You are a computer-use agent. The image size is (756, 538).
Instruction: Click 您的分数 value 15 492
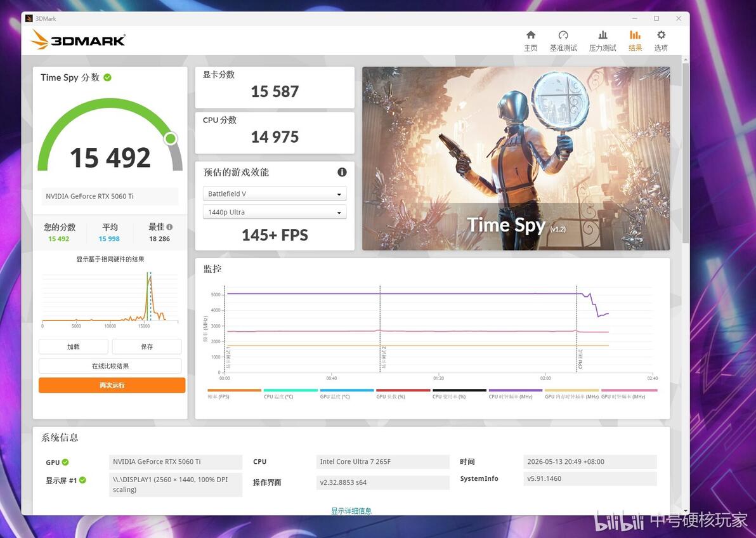59,239
